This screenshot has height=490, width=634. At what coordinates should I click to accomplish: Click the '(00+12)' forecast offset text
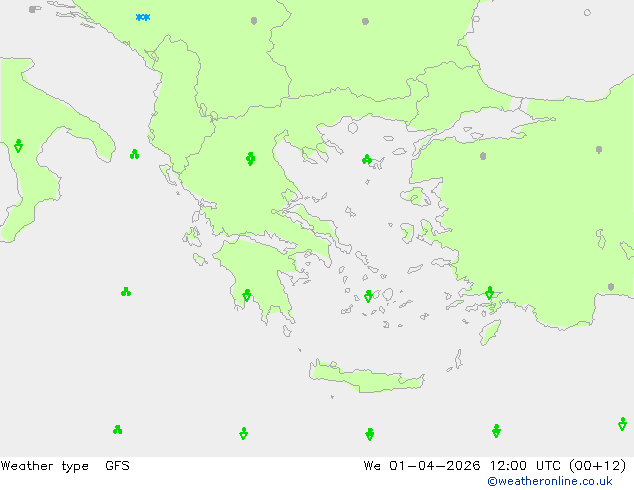598,466
